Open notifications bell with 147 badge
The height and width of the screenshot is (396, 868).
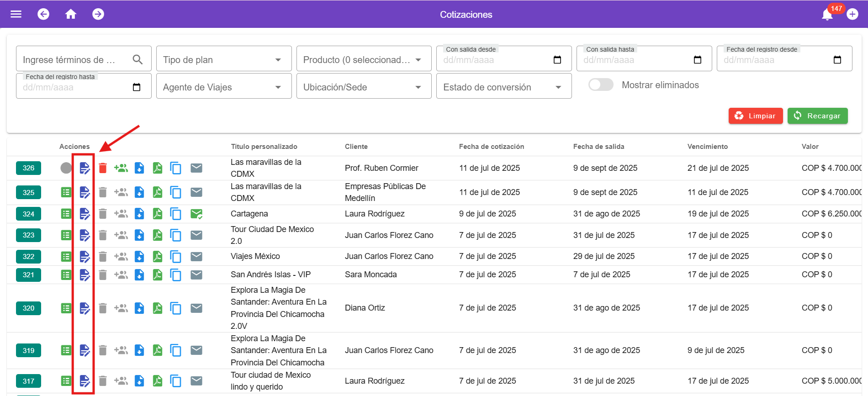(x=827, y=15)
